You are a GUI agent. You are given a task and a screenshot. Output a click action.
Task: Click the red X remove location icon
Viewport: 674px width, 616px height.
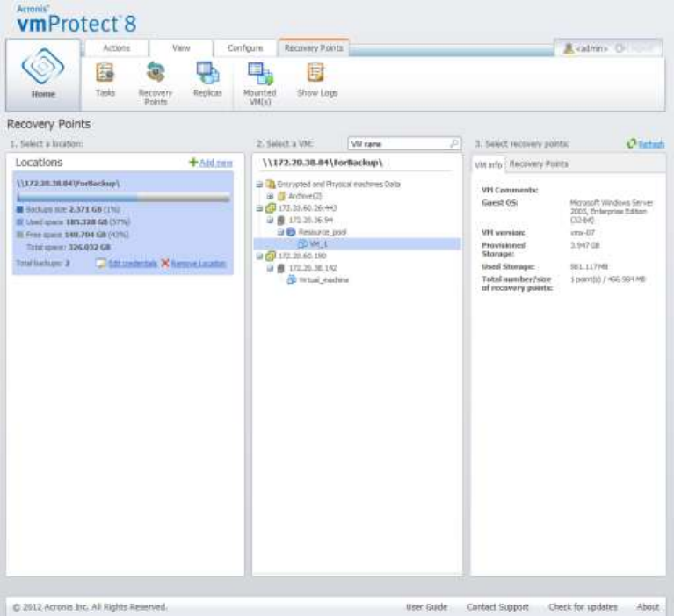165,263
